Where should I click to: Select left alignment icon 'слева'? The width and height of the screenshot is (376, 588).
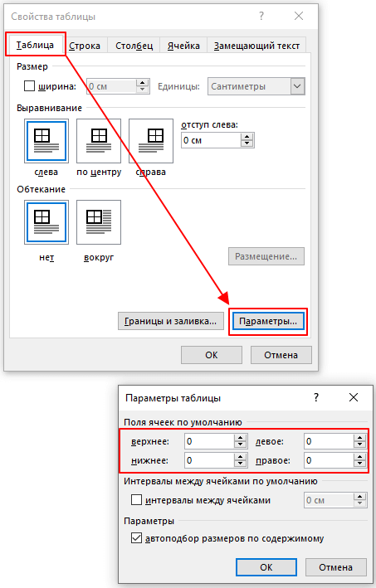(46, 141)
